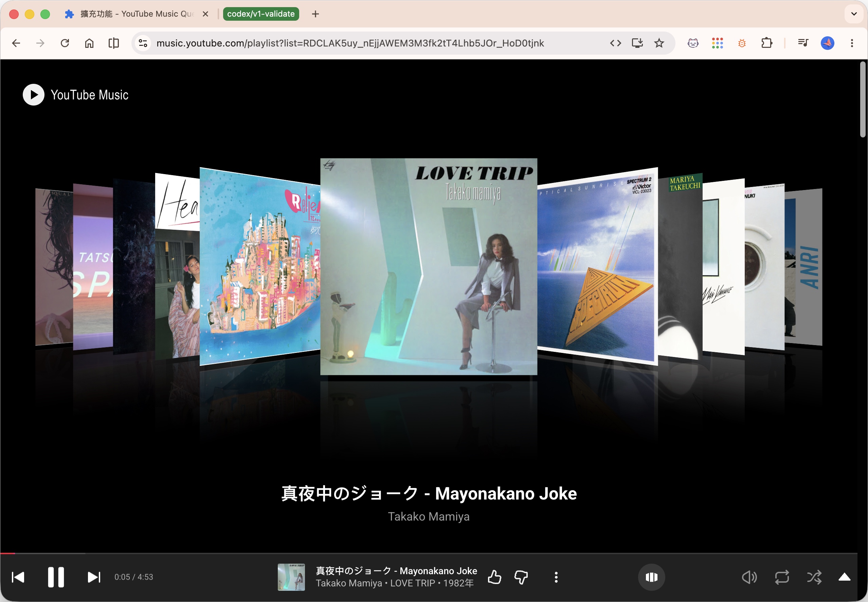Open the YouTube Music home logo

[75, 95]
